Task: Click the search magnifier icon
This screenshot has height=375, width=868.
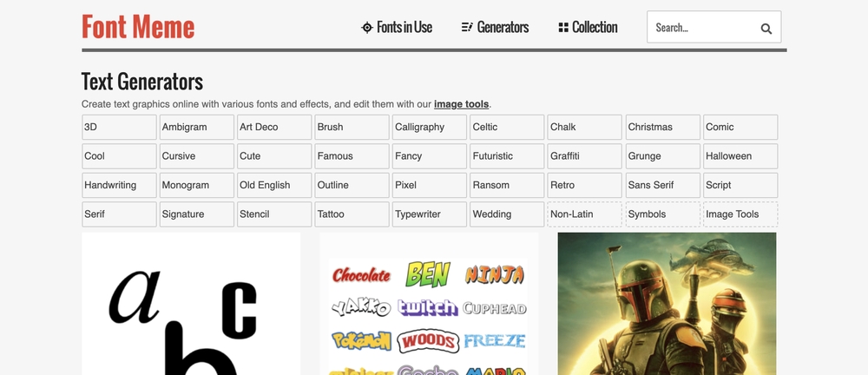Action: point(766,29)
